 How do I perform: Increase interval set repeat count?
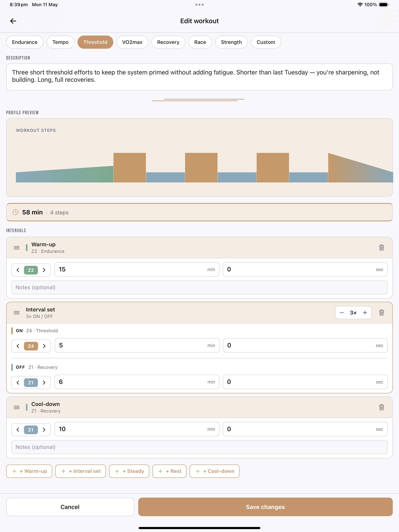click(365, 313)
